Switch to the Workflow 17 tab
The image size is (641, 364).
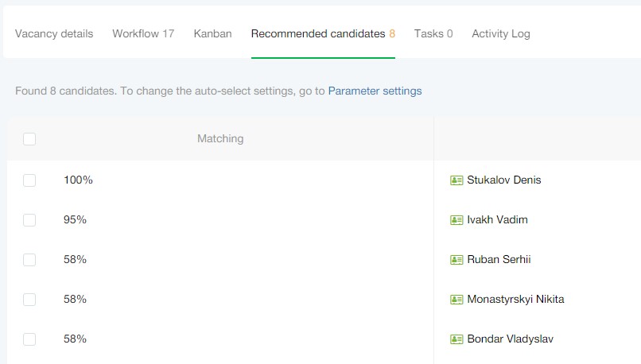(x=143, y=34)
